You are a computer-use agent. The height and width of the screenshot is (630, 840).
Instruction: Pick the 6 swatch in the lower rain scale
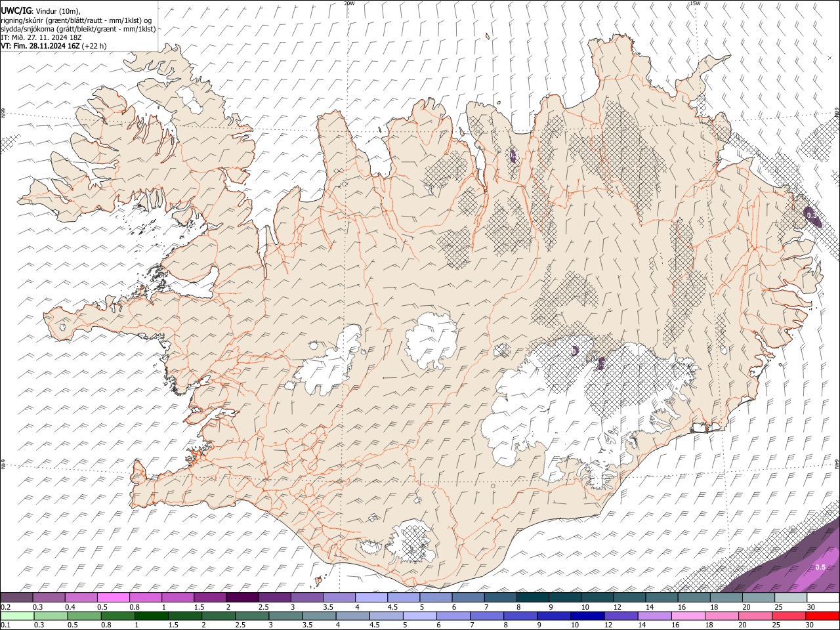pos(453,616)
